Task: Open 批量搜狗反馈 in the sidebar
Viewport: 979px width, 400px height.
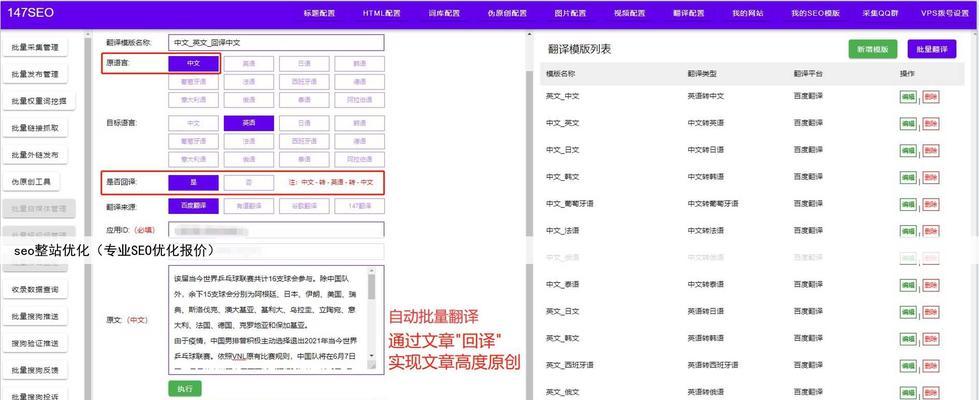Action: coord(34,370)
